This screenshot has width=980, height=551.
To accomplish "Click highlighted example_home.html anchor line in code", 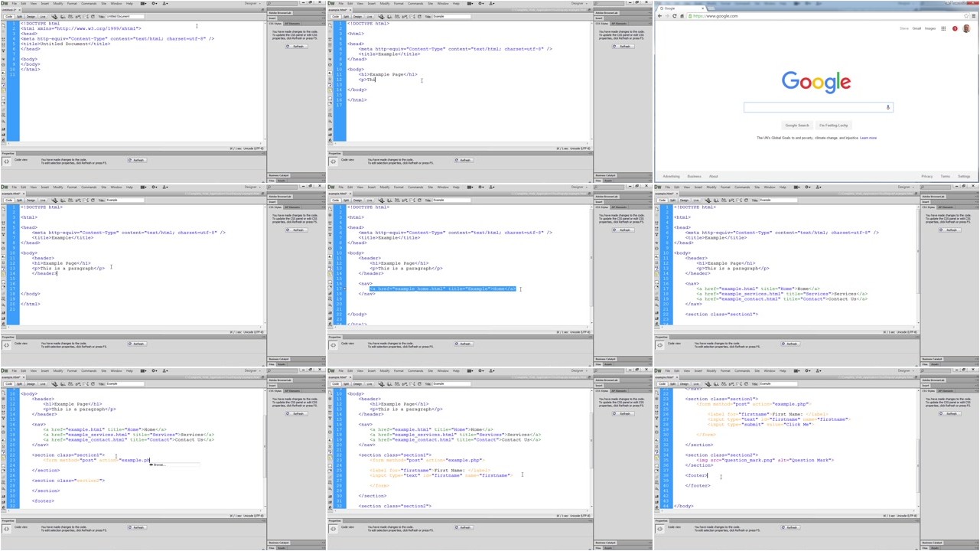I will tap(443, 289).
